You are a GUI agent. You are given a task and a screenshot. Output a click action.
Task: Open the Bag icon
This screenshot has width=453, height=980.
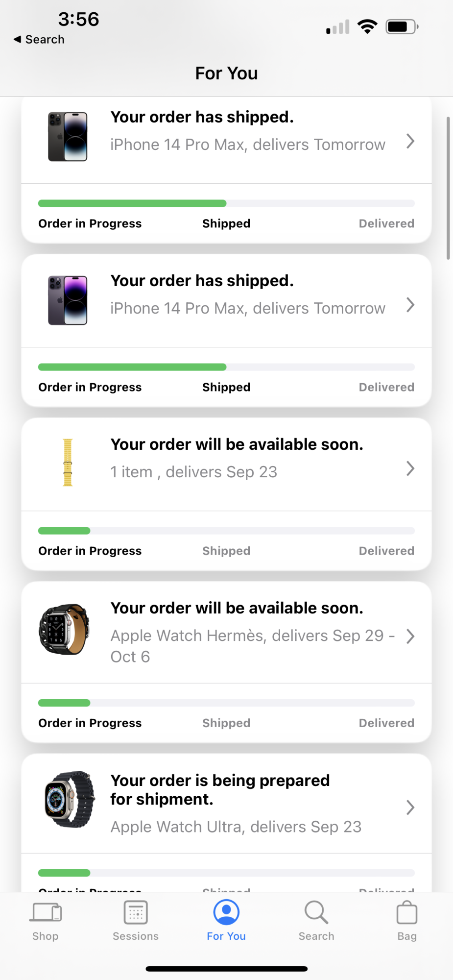[406, 913]
